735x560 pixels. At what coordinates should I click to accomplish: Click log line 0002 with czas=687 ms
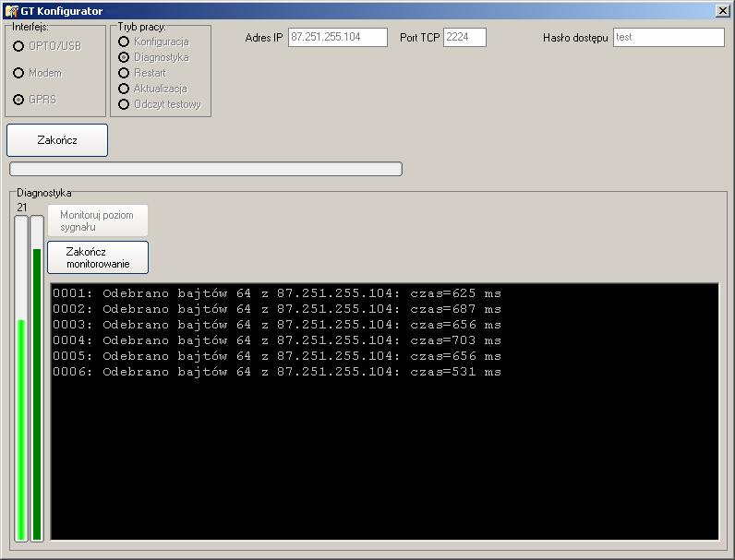tap(277, 309)
